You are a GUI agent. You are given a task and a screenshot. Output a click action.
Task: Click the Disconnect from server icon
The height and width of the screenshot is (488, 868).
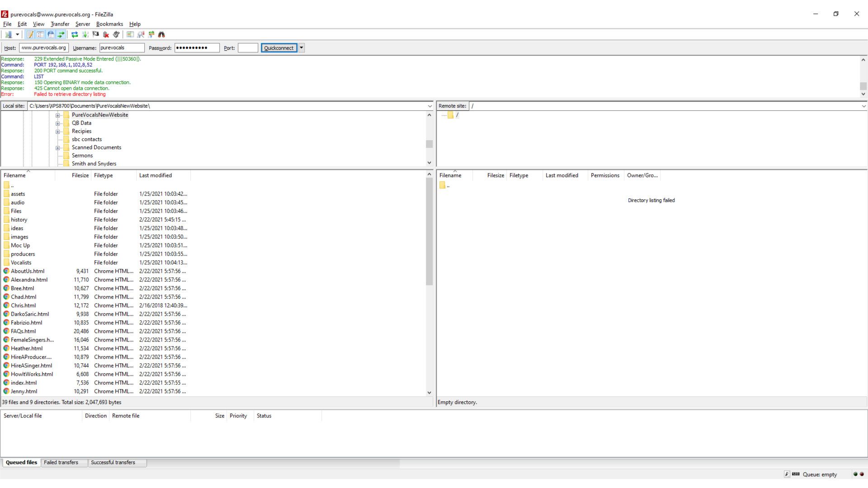point(106,34)
